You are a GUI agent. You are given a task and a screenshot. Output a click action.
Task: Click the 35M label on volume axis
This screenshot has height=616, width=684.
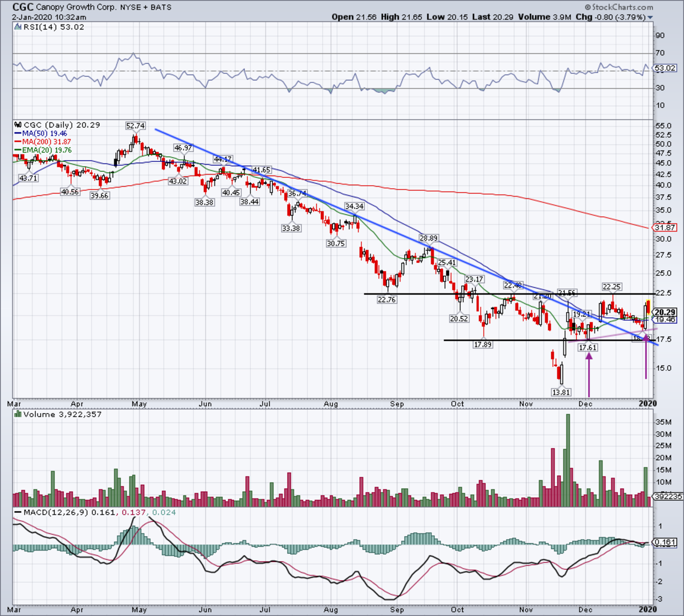(x=662, y=422)
